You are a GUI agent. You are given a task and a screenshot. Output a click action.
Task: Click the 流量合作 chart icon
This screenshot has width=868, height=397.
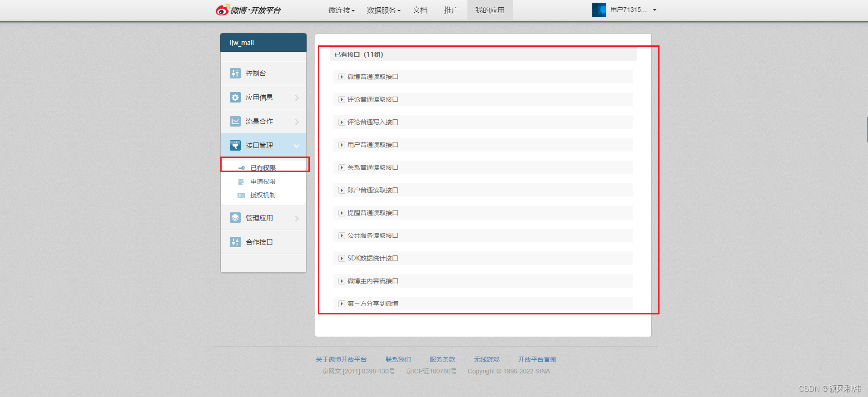[x=235, y=122]
